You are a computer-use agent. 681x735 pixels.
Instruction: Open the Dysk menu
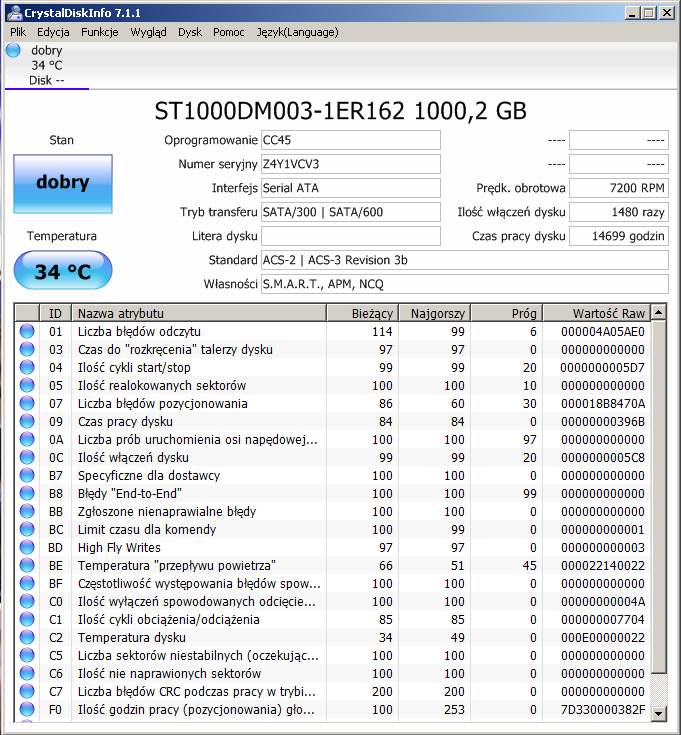(190, 32)
